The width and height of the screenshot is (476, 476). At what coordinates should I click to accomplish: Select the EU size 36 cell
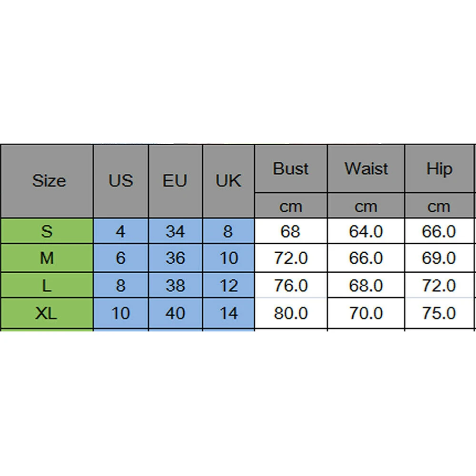pyautogui.click(x=175, y=258)
